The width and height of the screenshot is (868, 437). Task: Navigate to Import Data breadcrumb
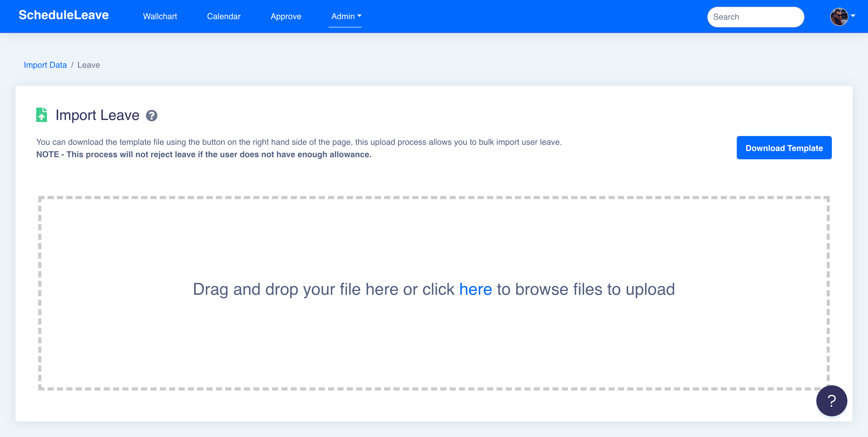(45, 65)
